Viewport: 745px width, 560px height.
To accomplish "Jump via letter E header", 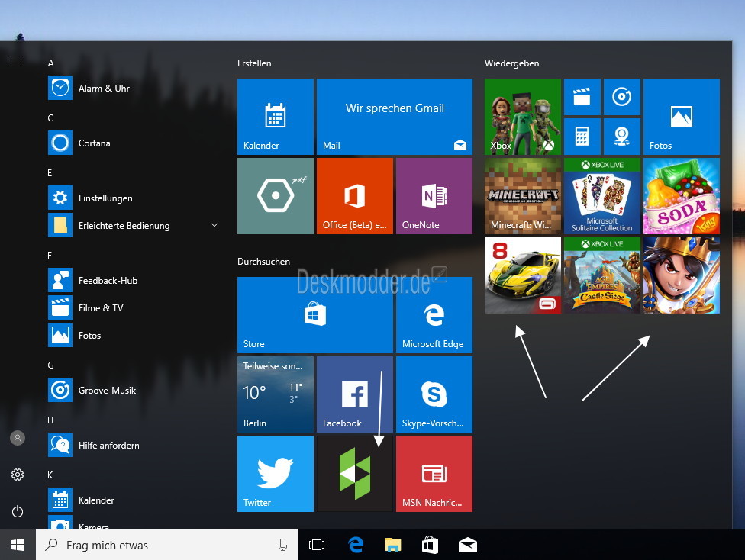I will [x=50, y=173].
